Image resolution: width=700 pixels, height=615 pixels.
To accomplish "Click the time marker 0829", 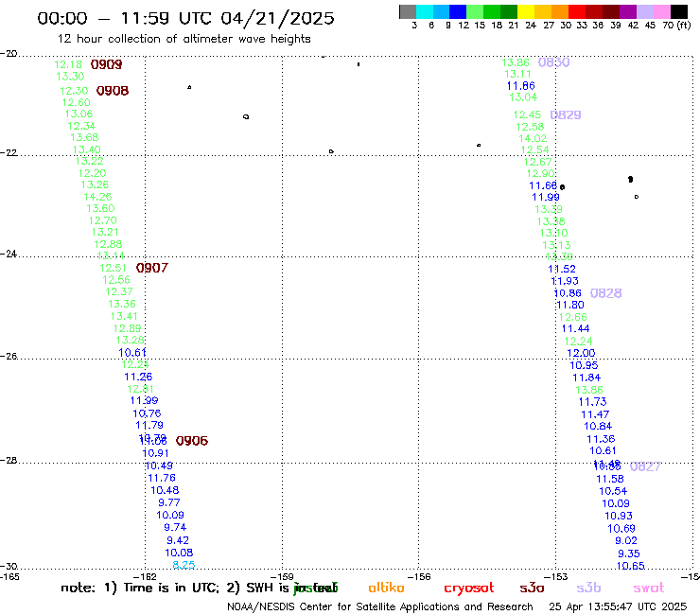I will coord(566,115).
